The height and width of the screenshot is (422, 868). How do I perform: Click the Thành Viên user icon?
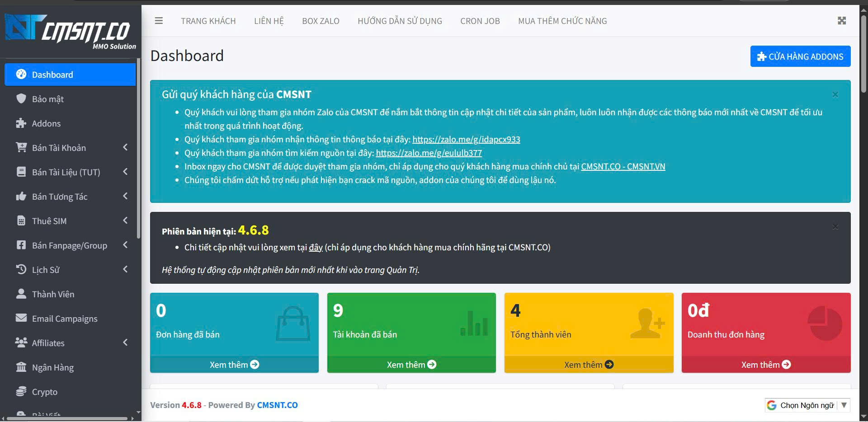21,294
